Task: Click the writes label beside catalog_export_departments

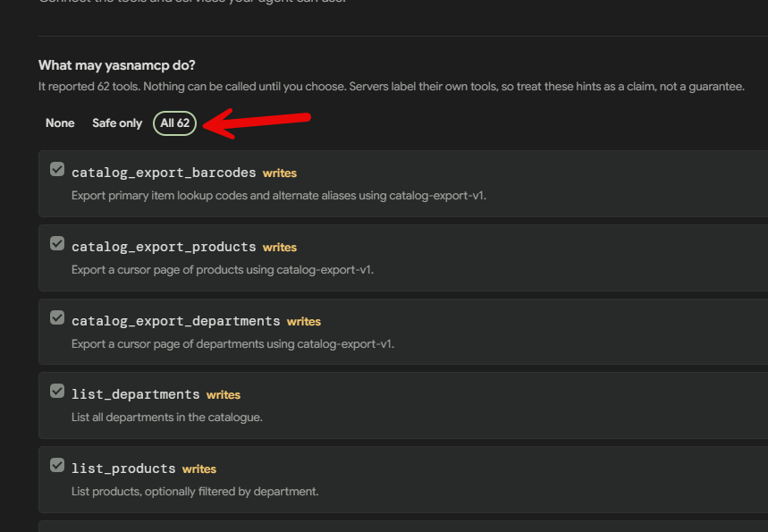Action: 304,321
